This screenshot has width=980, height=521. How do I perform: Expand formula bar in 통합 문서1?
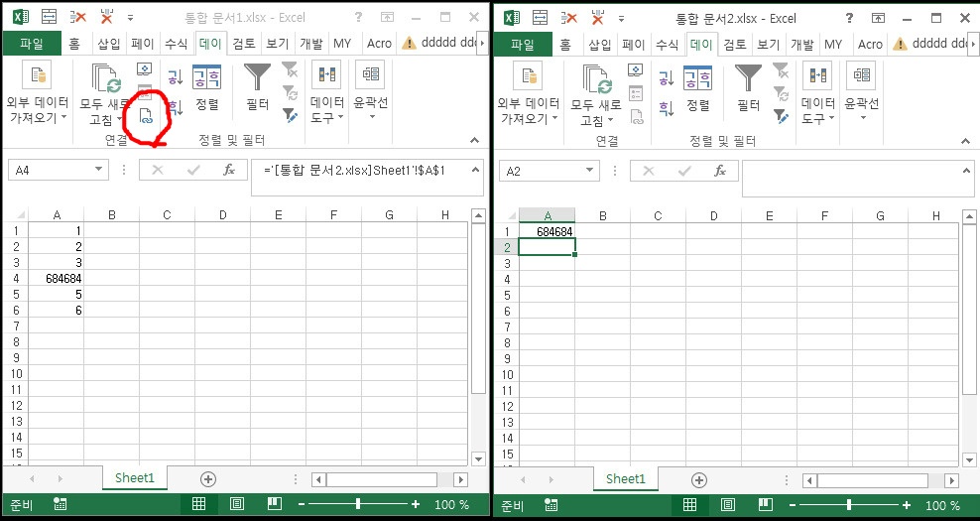(476, 169)
